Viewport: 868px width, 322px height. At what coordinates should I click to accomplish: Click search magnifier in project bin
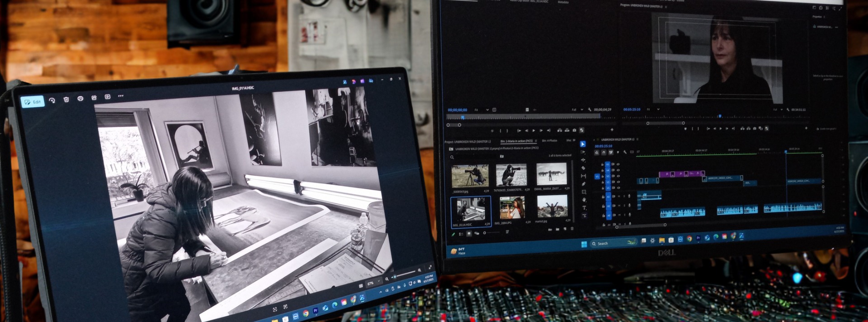pos(452,157)
